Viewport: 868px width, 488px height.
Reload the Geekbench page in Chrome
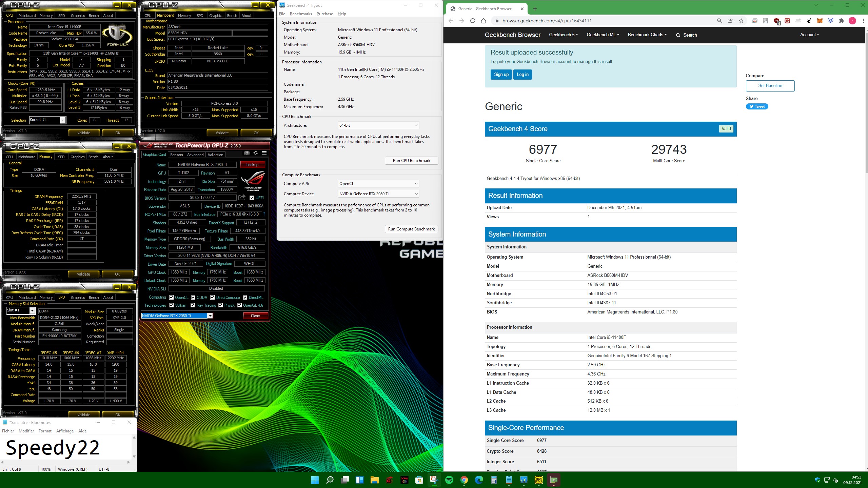(x=473, y=21)
